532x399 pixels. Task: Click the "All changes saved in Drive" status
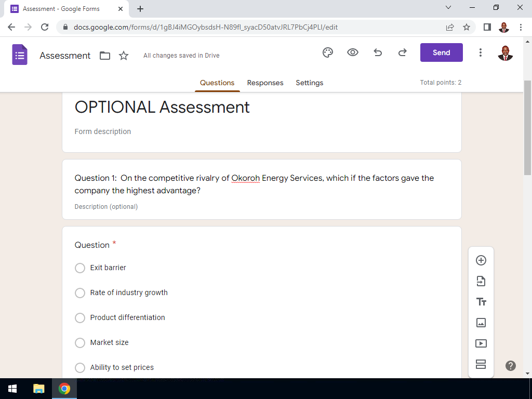point(181,56)
